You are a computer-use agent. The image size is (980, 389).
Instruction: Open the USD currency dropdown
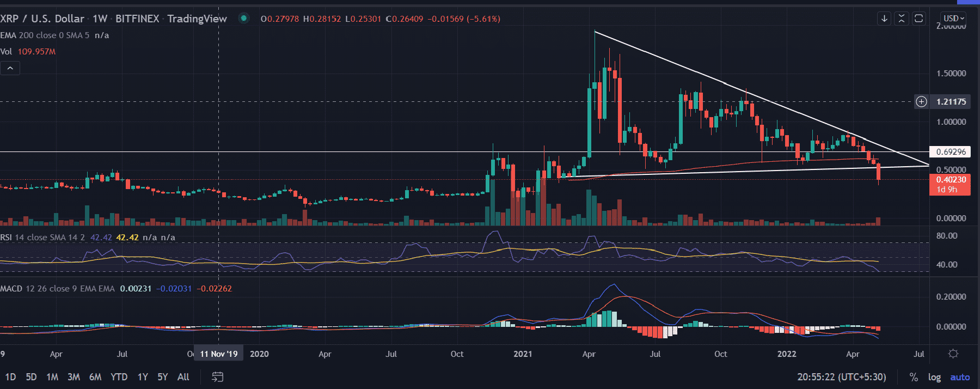point(953,19)
